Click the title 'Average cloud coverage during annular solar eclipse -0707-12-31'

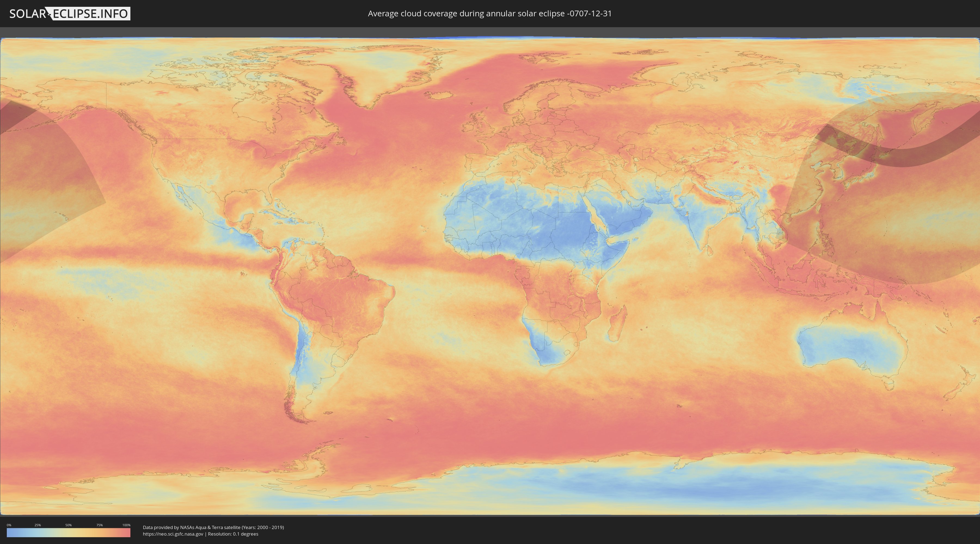(490, 14)
